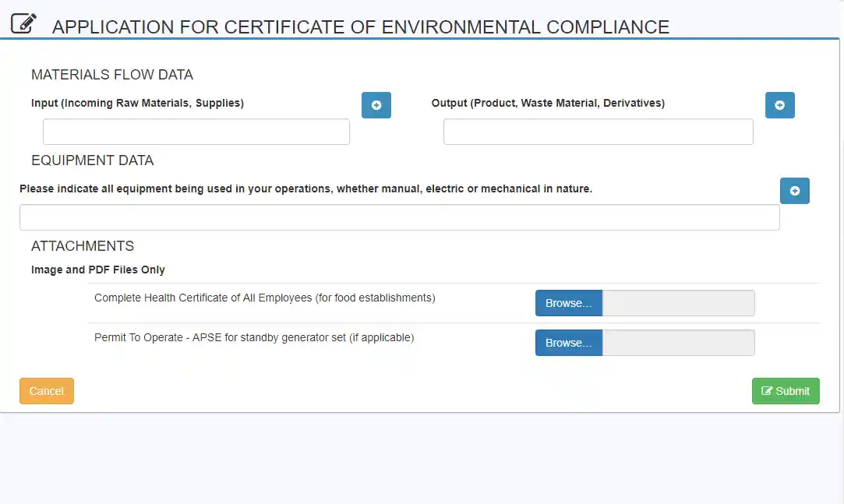Screen dimensions: 844x504
Task: Browse for Complete Health Certificate file
Action: point(569,303)
